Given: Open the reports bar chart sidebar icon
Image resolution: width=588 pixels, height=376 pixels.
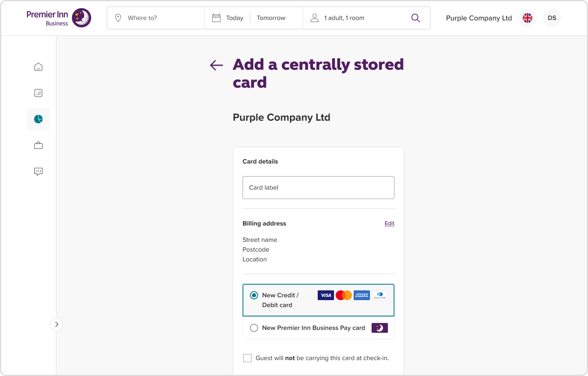Looking at the screenshot, I should [x=38, y=93].
